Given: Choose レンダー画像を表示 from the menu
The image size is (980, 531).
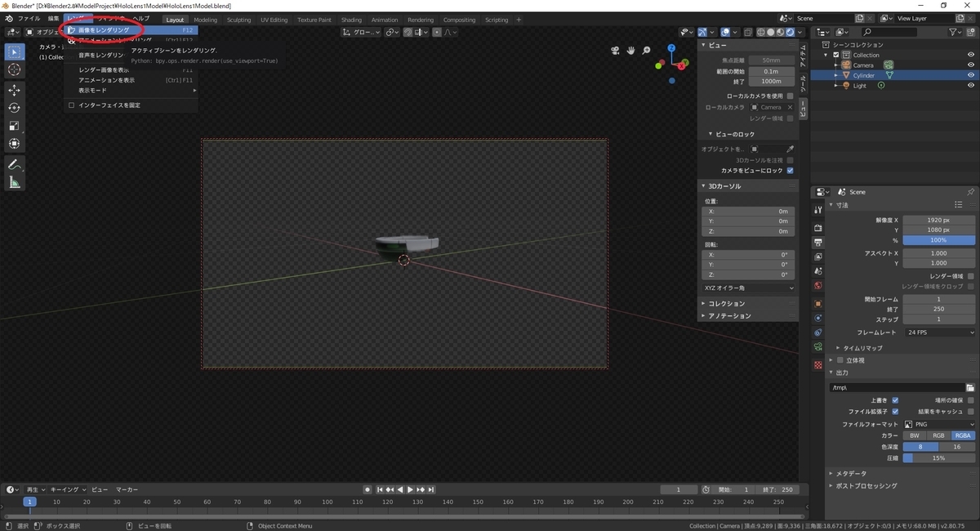Looking at the screenshot, I should pos(131,70).
